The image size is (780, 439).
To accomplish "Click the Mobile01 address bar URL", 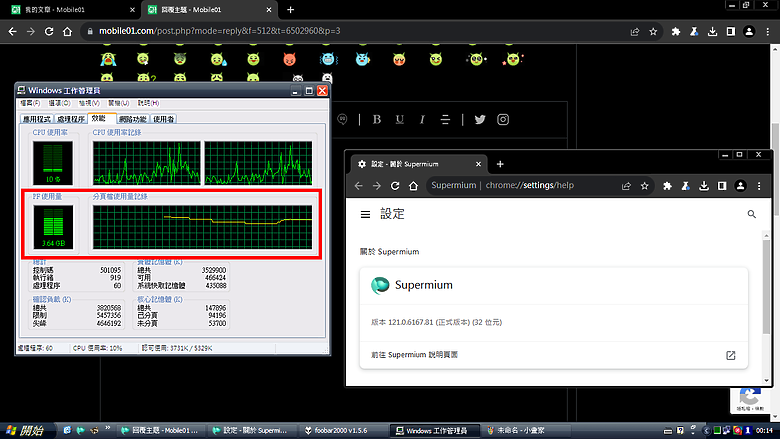I will point(219,31).
